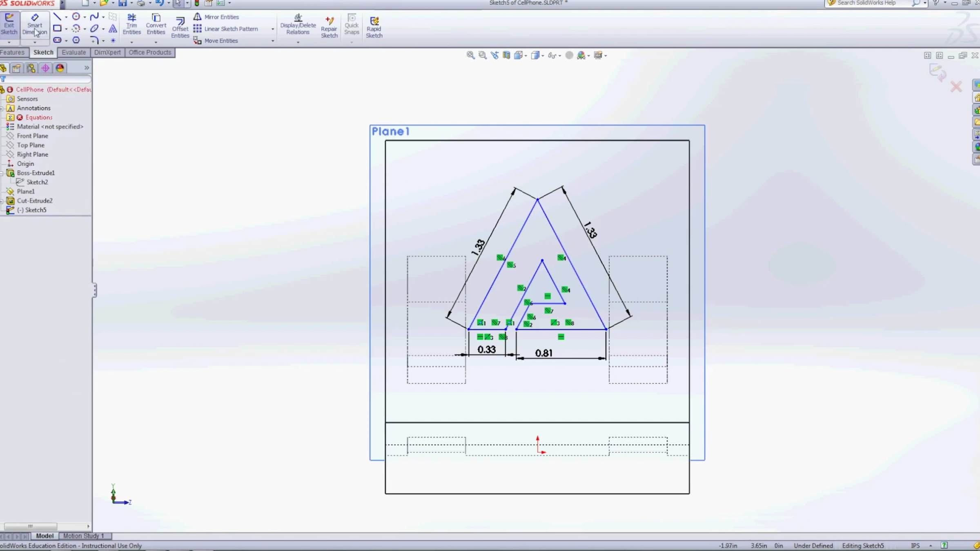Click the 0.81 dimension value
The image size is (980, 551).
(x=544, y=353)
